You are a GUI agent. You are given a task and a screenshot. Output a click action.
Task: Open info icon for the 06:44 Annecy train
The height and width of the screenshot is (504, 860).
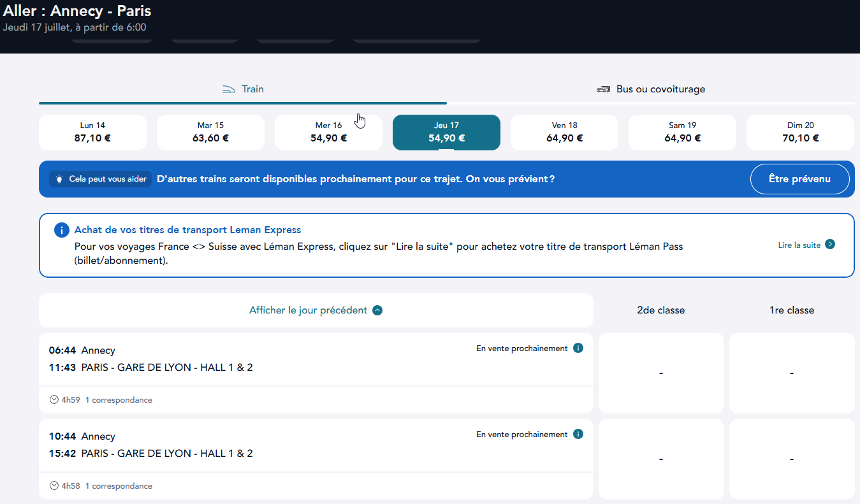tap(578, 349)
